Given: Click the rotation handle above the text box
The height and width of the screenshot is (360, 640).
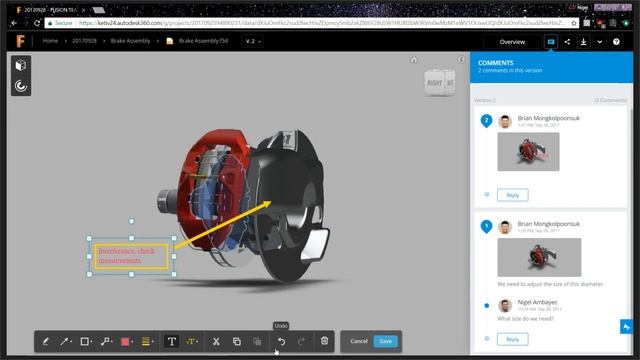Looking at the screenshot, I should pyautogui.click(x=131, y=221).
